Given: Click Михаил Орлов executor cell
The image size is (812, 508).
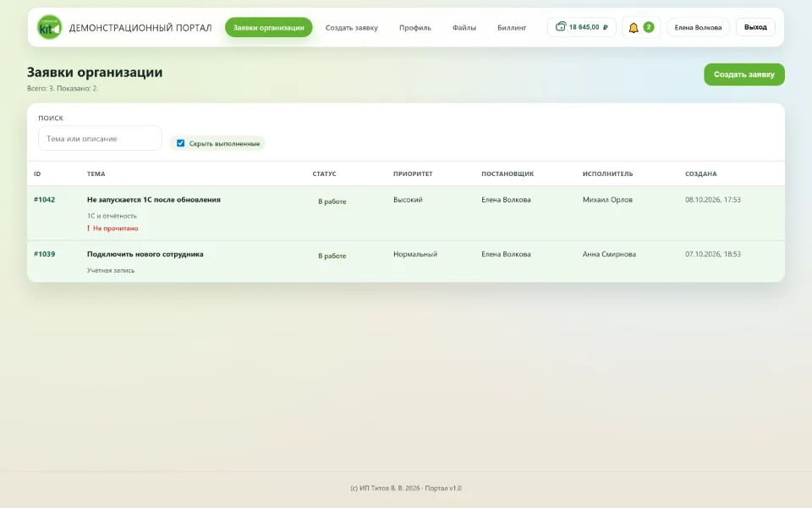Looking at the screenshot, I should pyautogui.click(x=607, y=200).
